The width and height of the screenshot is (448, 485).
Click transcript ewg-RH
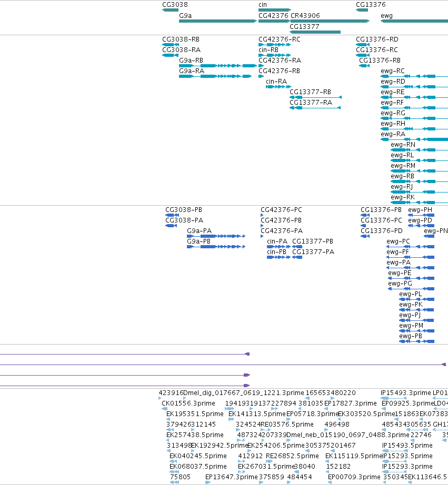pyautogui.click(x=393, y=124)
